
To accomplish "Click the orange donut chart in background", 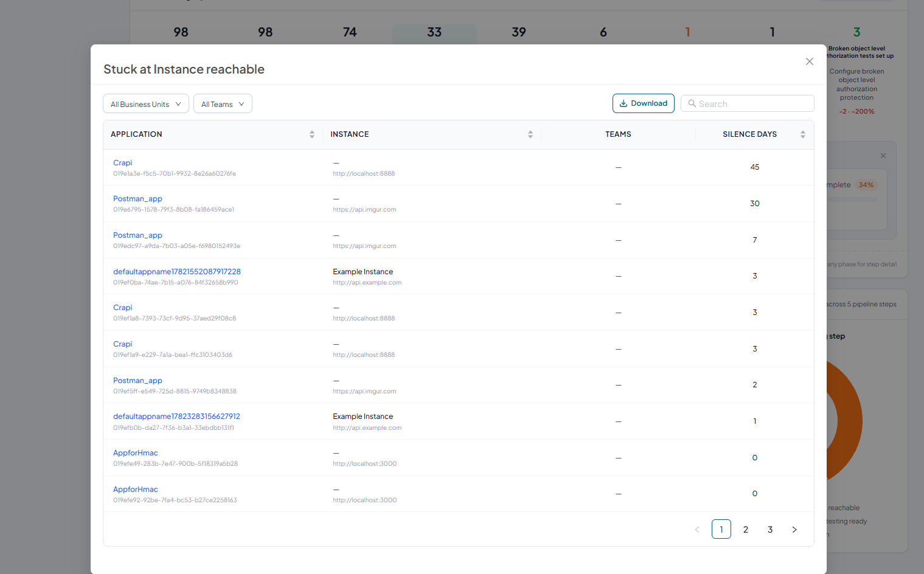I will [x=849, y=421].
